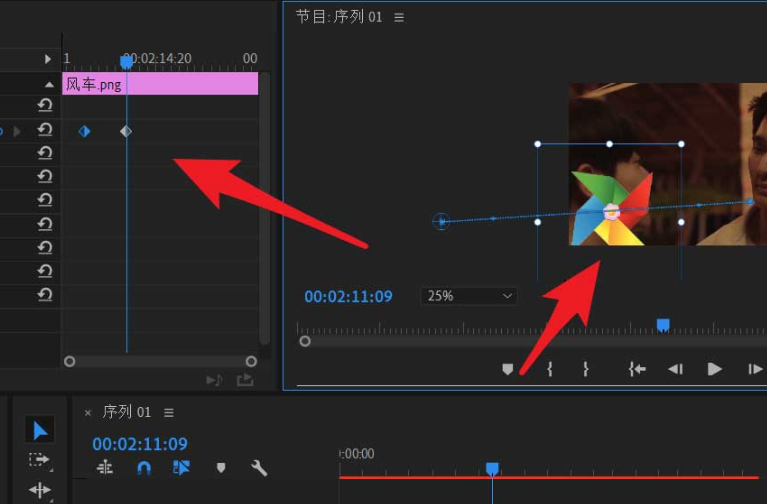Click Program monitor zoom scroll handle
Viewport: 767px width, 504px height.
pyautogui.click(x=305, y=341)
